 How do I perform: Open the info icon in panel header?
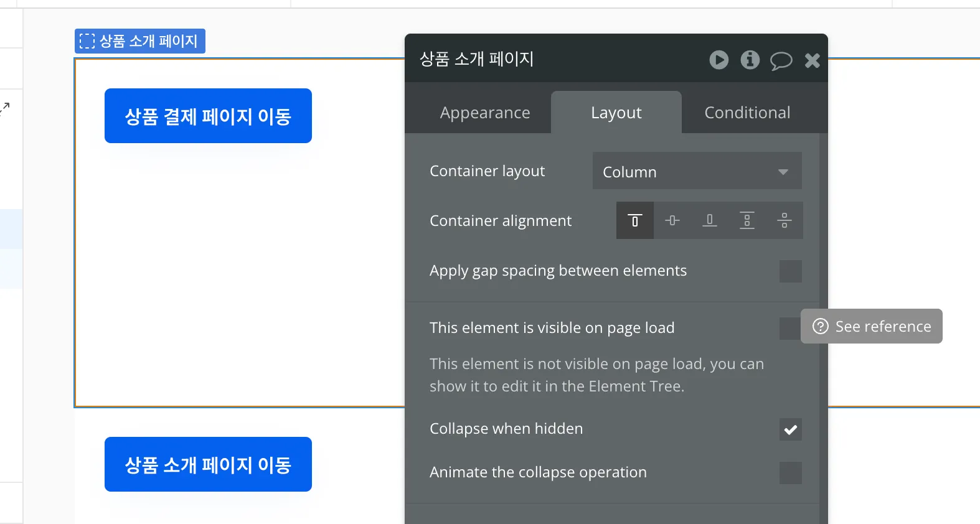750,60
